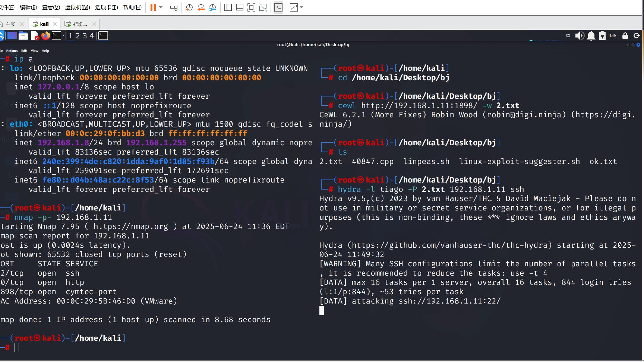Click the 40847.cpp filename in ls output
The height and width of the screenshot is (362, 644).
click(x=373, y=161)
